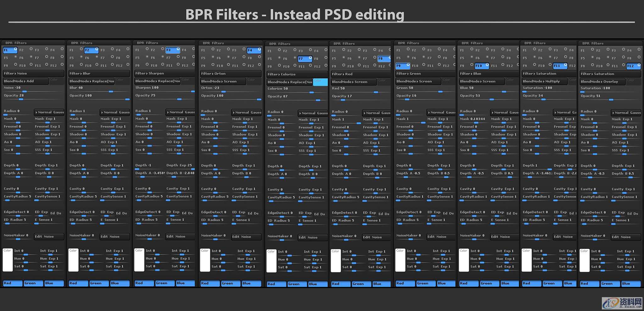This screenshot has width=644, height=311.
Task: Click the blue Color swatch beside Colorize blend mode
Action: point(320,82)
